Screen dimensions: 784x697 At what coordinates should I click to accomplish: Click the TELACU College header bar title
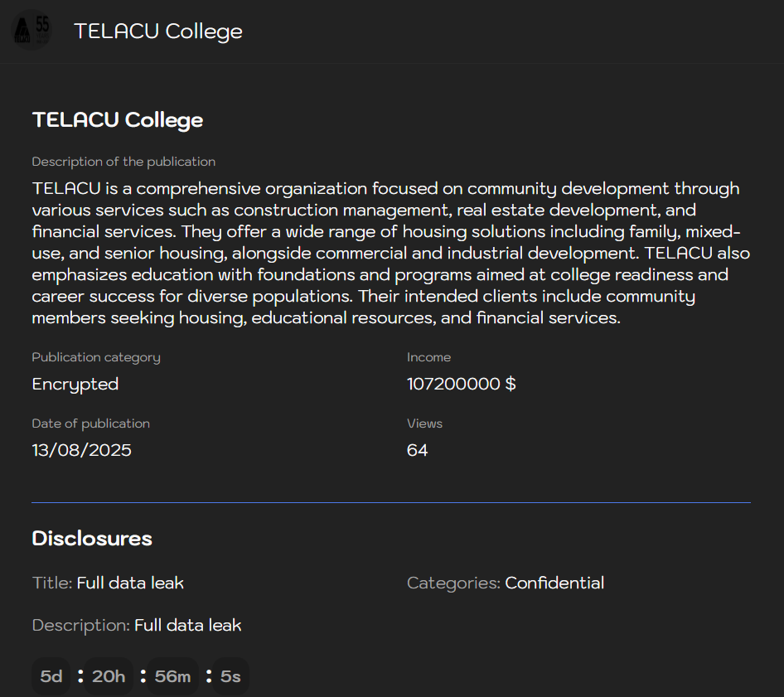[158, 31]
